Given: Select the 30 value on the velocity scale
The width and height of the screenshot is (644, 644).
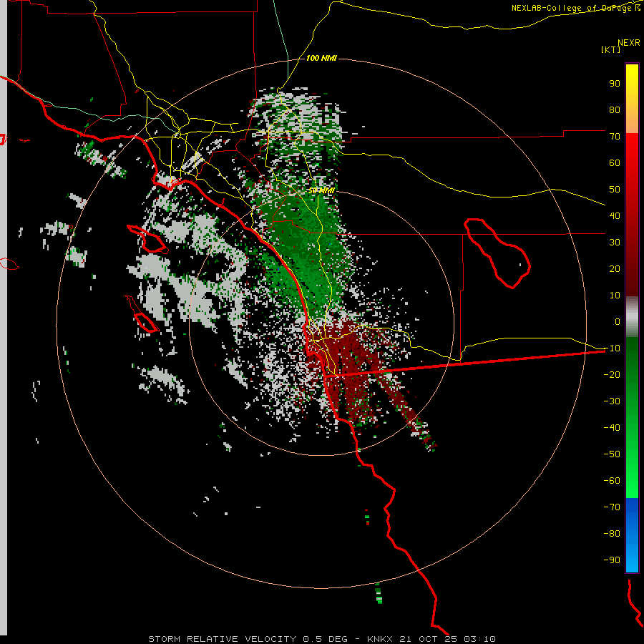Looking at the screenshot, I should point(615,243).
